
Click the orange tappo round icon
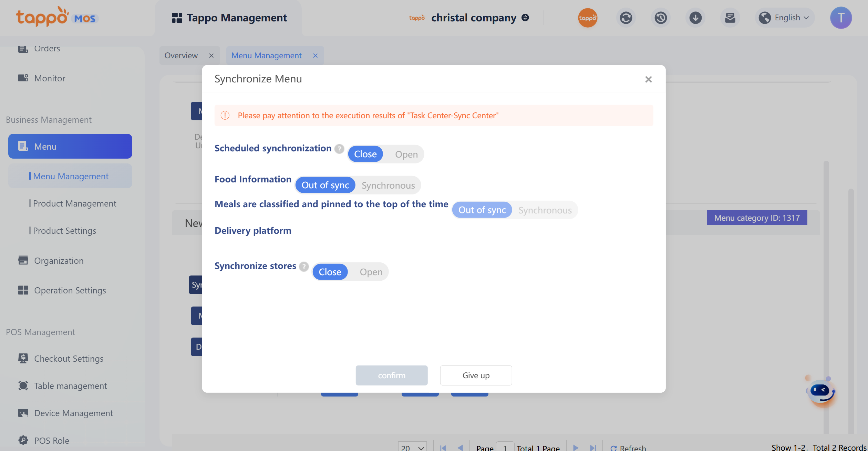(587, 18)
